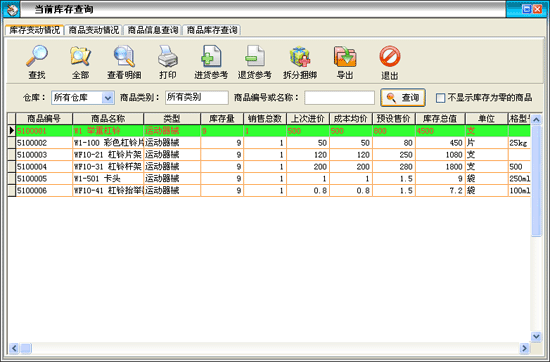Click 预设售价 cell 280

coord(394,167)
